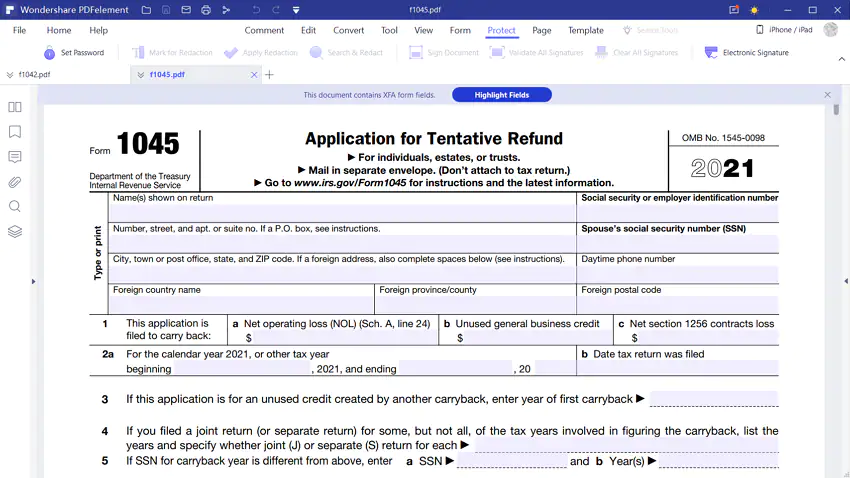This screenshot has width=850, height=478.
Task: Switch to the Convert tab
Action: pyautogui.click(x=349, y=30)
